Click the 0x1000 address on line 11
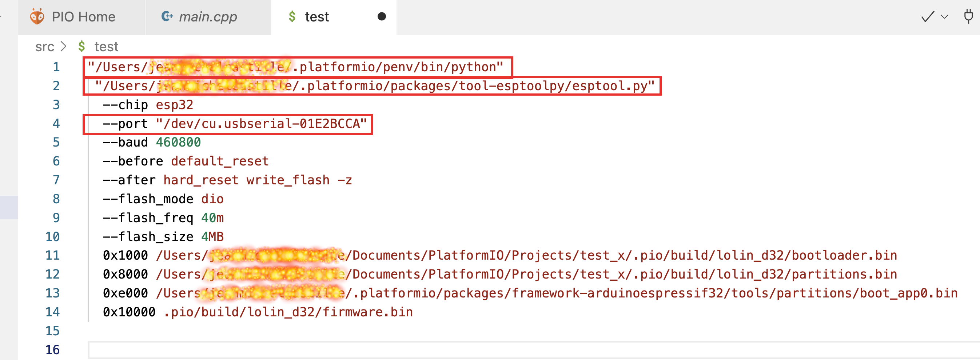 (126, 256)
